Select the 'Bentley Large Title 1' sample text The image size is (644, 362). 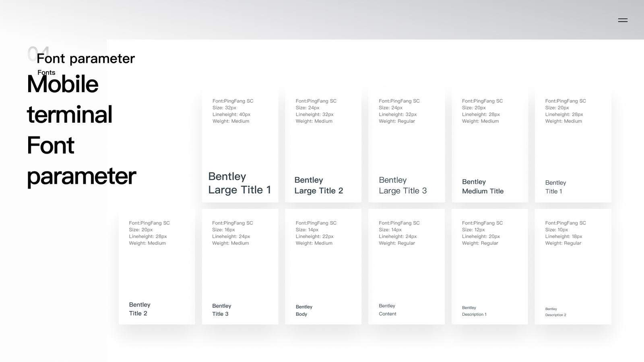[x=239, y=183]
